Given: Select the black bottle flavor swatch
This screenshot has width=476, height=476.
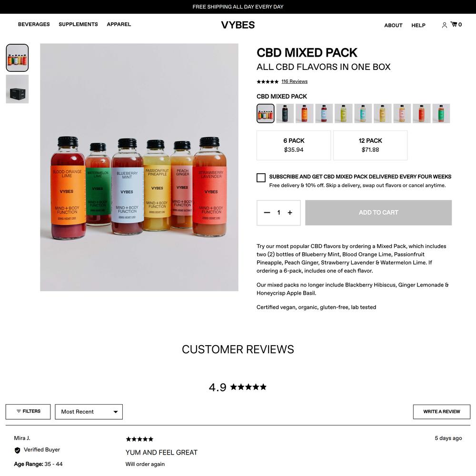Looking at the screenshot, I should (x=285, y=113).
